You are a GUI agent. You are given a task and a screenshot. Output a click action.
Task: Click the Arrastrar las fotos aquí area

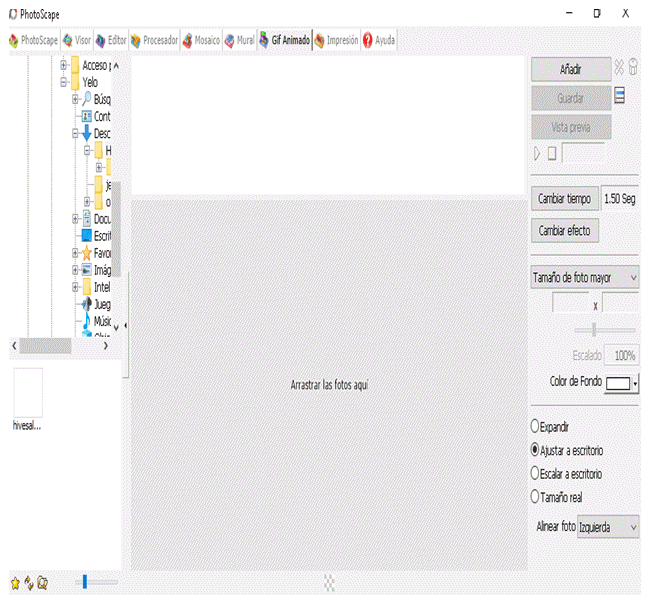329,385
